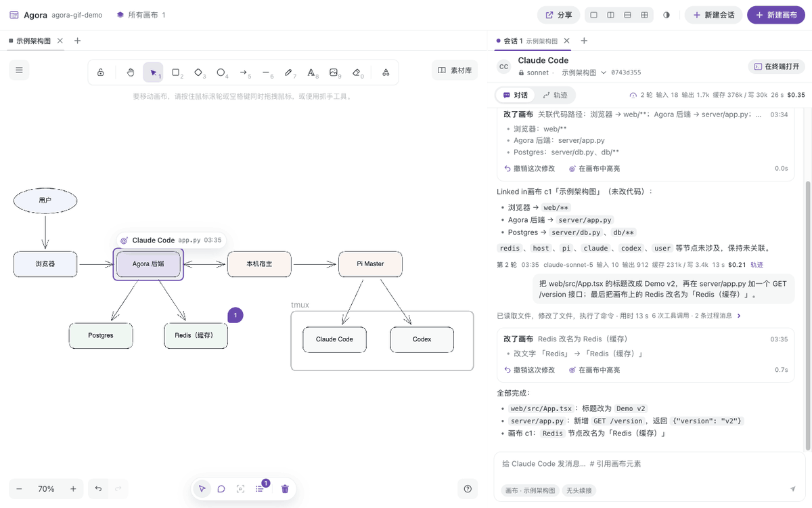812x508 pixels.
Task: Expand the 示例架构图 canvas dropdown in session header
Action: point(584,72)
